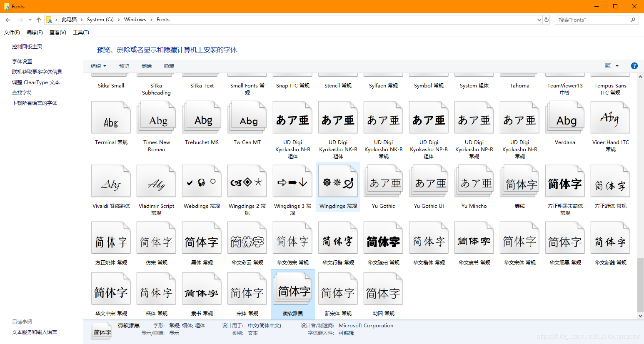The image size is (644, 344).
Task: Expand the view options dropdown arrow
Action: (617, 66)
